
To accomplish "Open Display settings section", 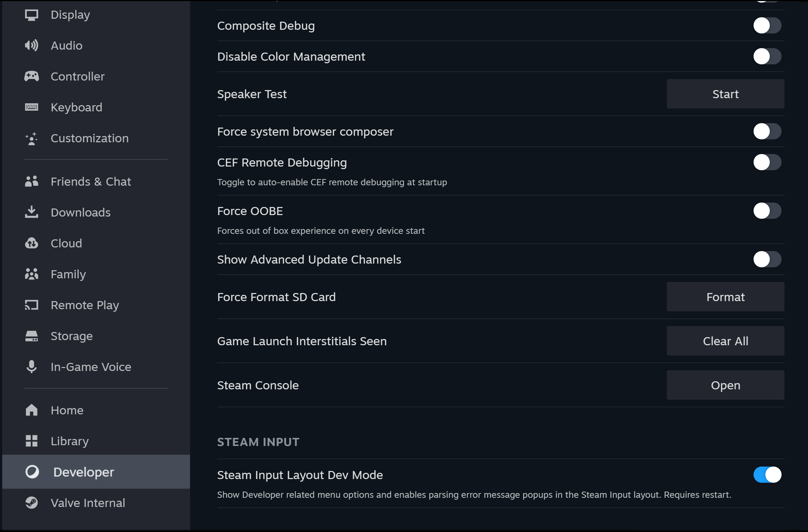I will pyautogui.click(x=96, y=15).
